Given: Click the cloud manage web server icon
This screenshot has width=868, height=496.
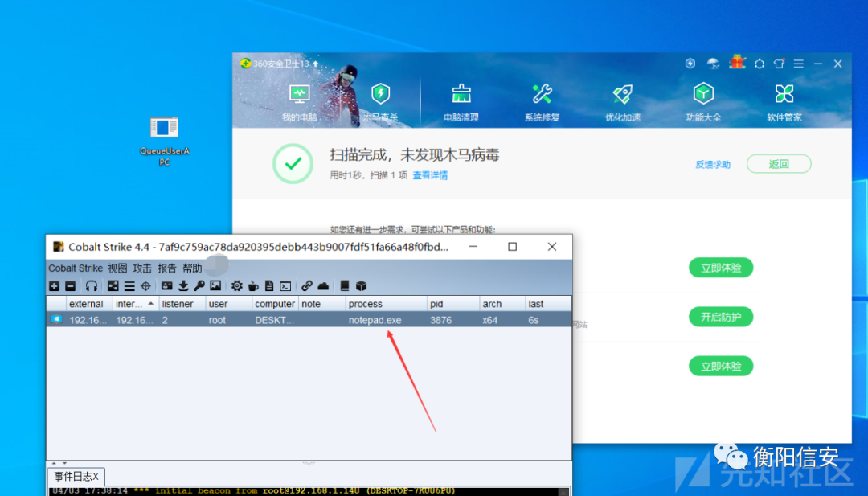Looking at the screenshot, I should 323,285.
